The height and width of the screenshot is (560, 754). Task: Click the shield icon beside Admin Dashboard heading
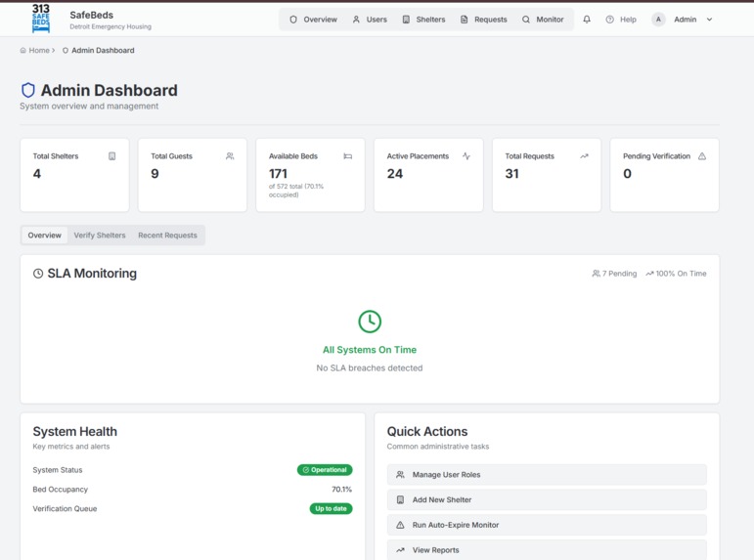tap(28, 90)
